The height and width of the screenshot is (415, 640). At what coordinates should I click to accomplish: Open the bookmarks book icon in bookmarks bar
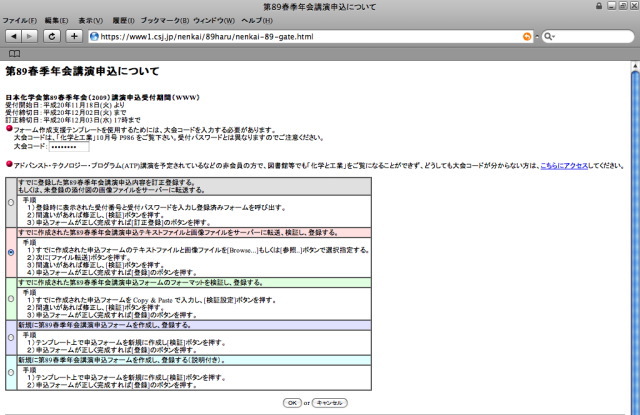pos(14,53)
